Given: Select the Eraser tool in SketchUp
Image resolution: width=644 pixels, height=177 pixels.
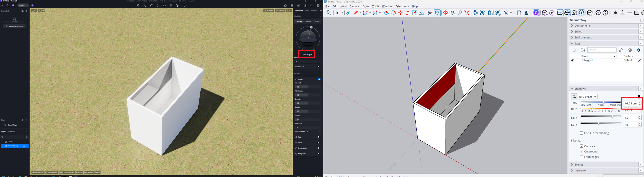Looking at the screenshot, I should pos(348,13).
